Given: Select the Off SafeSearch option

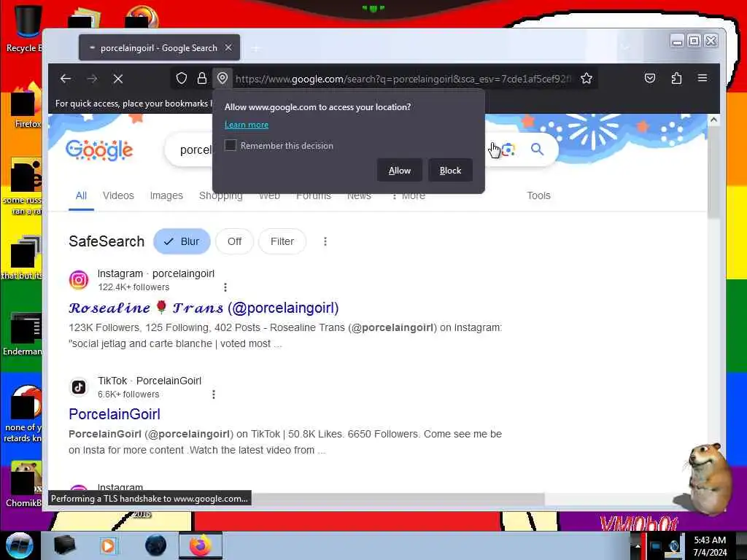Looking at the screenshot, I should point(234,241).
